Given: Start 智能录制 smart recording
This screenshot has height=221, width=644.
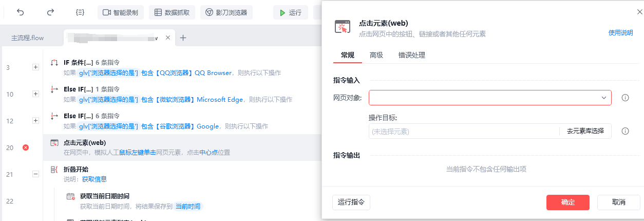Looking at the screenshot, I should (x=121, y=12).
